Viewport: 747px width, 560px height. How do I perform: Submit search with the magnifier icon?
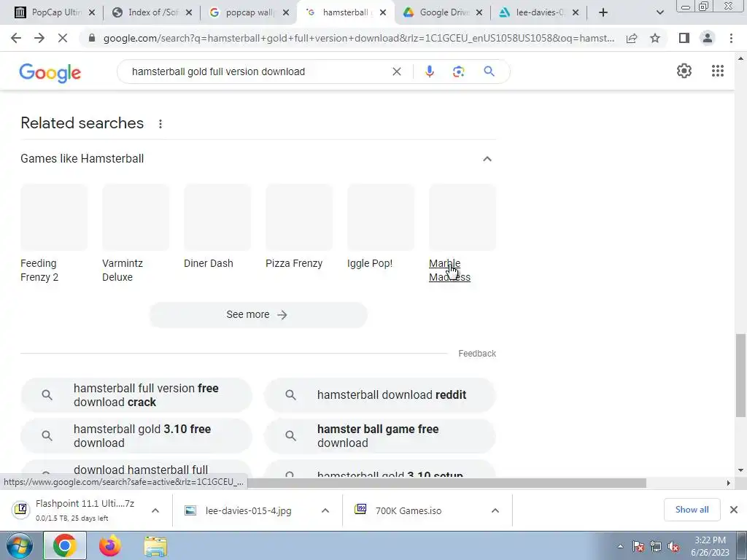489,71
